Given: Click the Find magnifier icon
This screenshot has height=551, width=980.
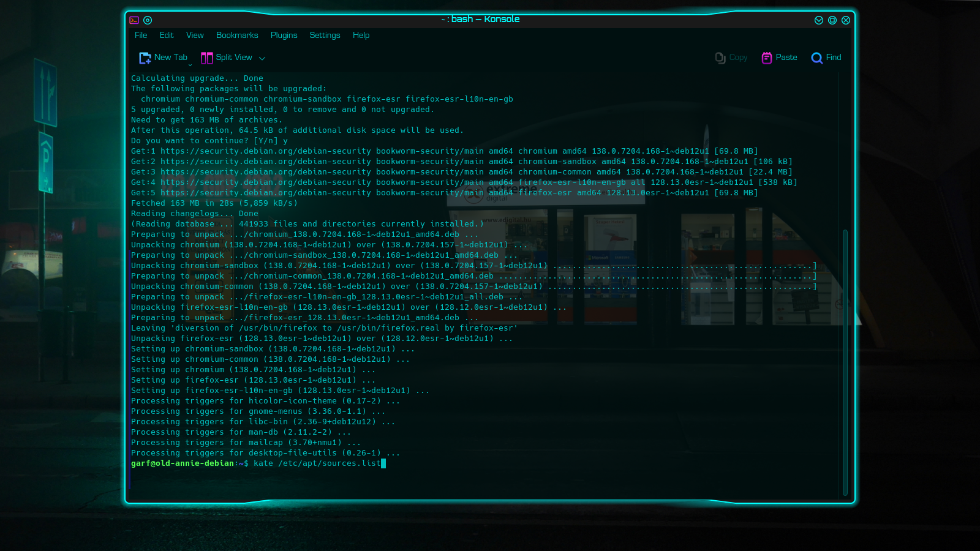Looking at the screenshot, I should pos(816,58).
